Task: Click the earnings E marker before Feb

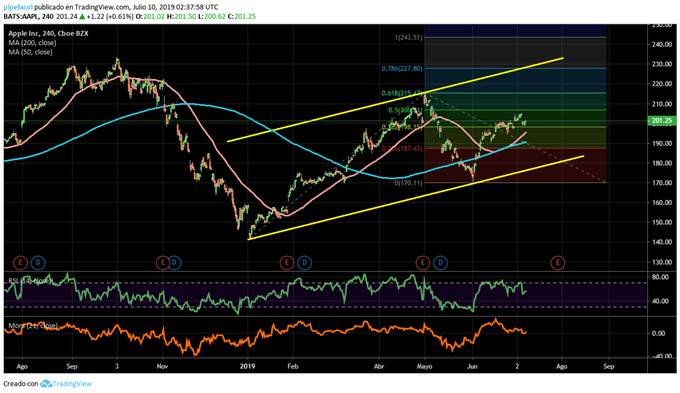Action: pos(286,262)
